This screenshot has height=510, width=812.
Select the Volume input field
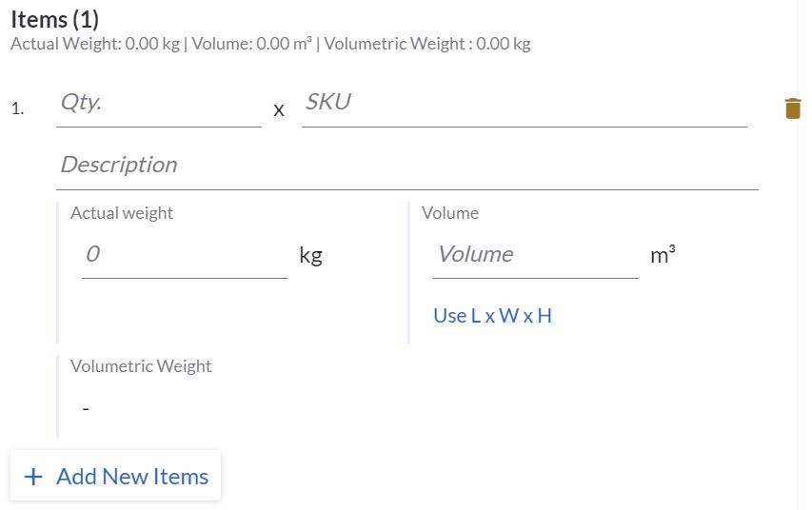click(535, 255)
